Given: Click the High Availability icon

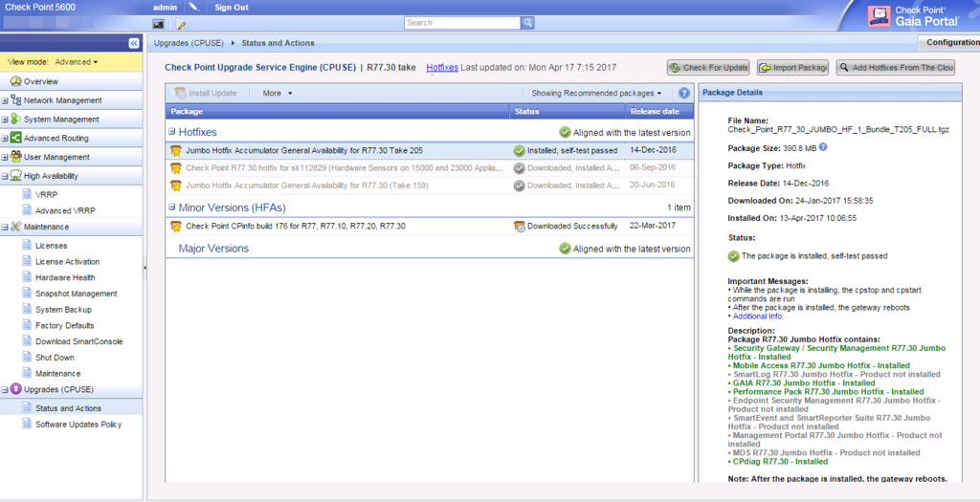Looking at the screenshot, I should coord(15,176).
